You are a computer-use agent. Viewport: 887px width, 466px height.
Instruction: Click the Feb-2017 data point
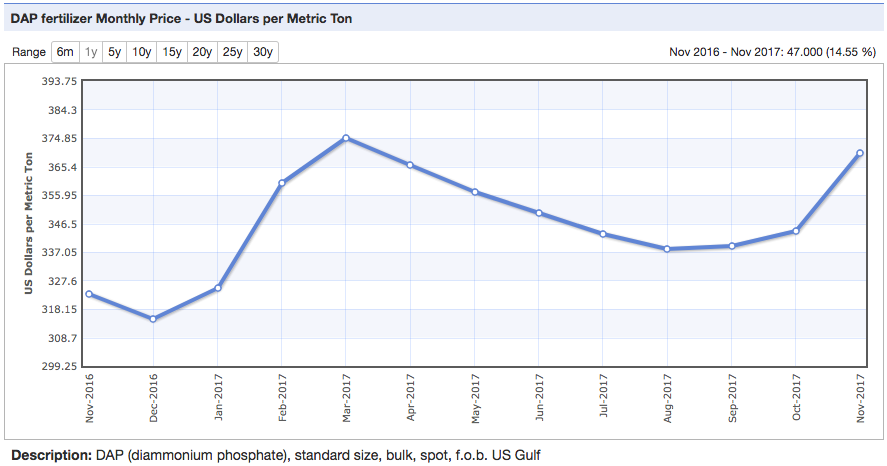[282, 183]
